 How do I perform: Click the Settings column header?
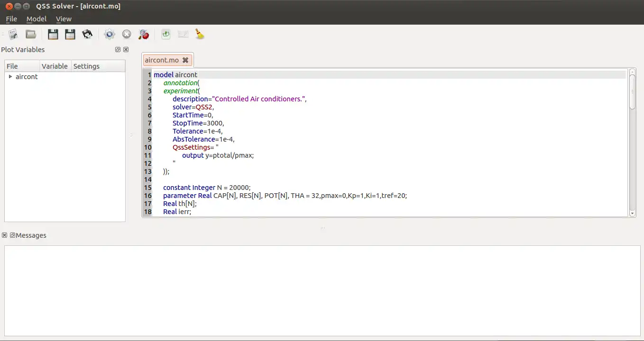tap(98, 66)
